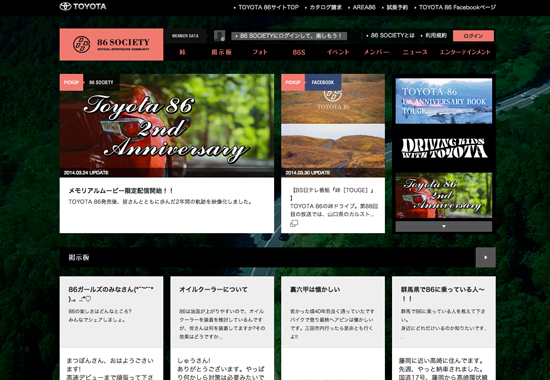Open the TOYOTA 86 Facebookページ link
The height and width of the screenshot is (380, 550).
pos(457,7)
